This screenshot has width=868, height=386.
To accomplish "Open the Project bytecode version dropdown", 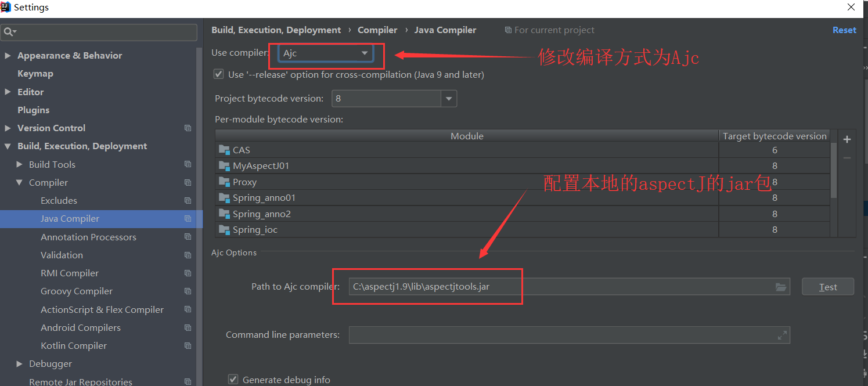I will pos(448,98).
